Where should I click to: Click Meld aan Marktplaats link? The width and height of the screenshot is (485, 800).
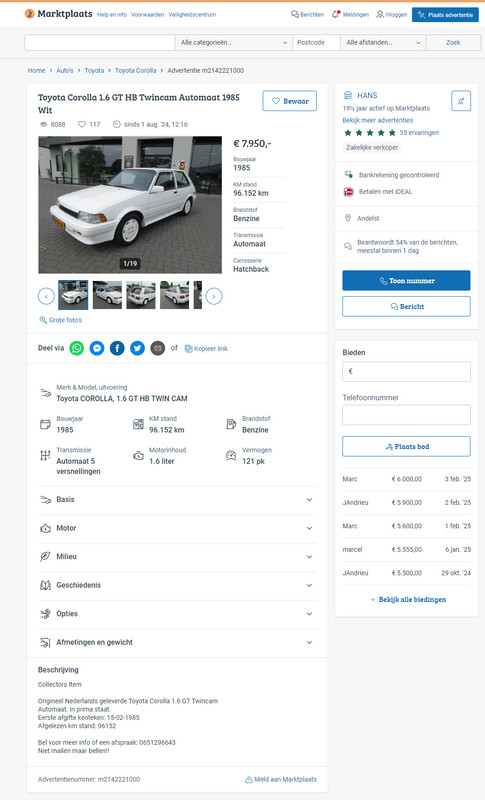coord(281,779)
